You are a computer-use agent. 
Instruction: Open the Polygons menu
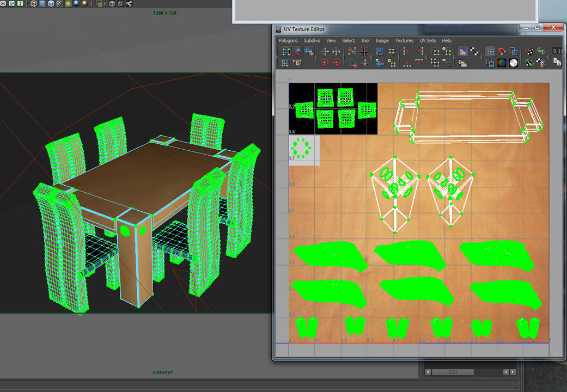(x=288, y=40)
